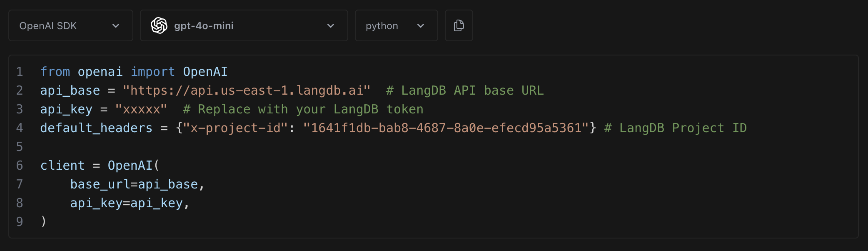Image resolution: width=868 pixels, height=251 pixels.
Task: Click line number 9 in the gutter
Action: 20,222
